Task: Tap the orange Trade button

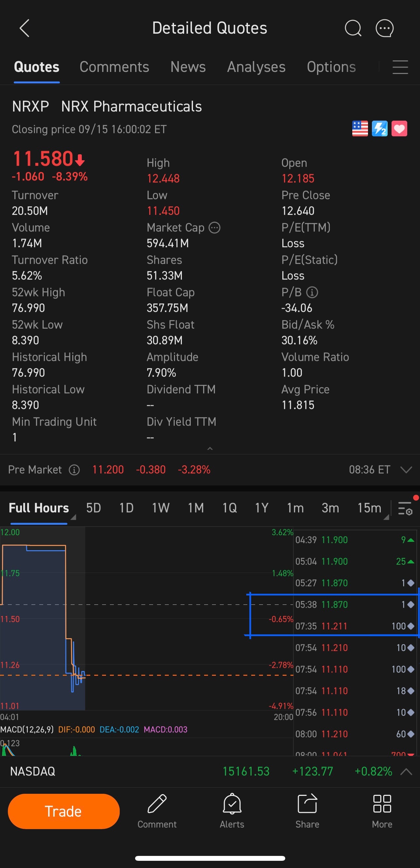Action: click(64, 811)
